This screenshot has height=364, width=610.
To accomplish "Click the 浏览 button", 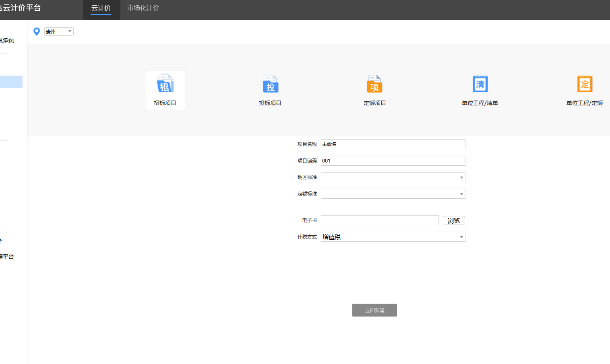I will tap(454, 220).
